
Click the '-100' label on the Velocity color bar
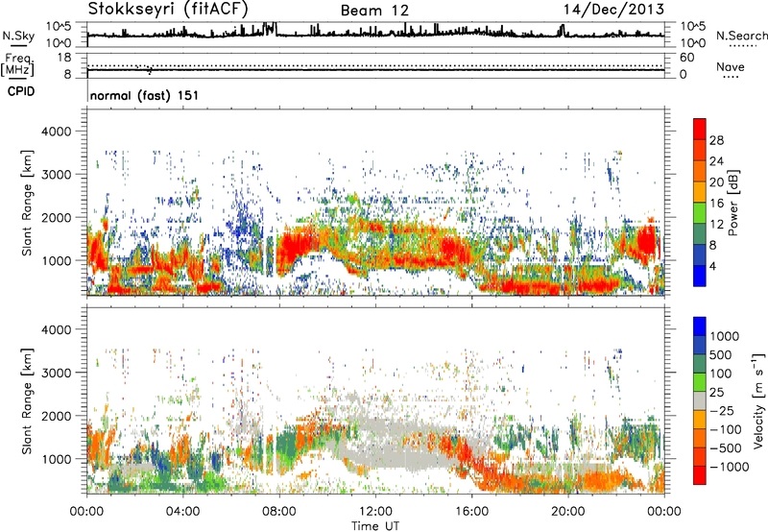pos(726,429)
